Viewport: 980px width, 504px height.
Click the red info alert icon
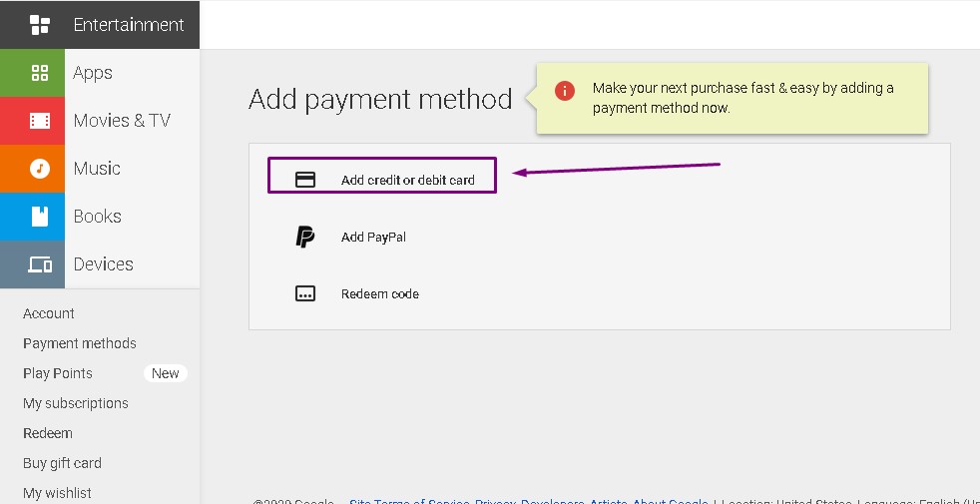(x=565, y=91)
